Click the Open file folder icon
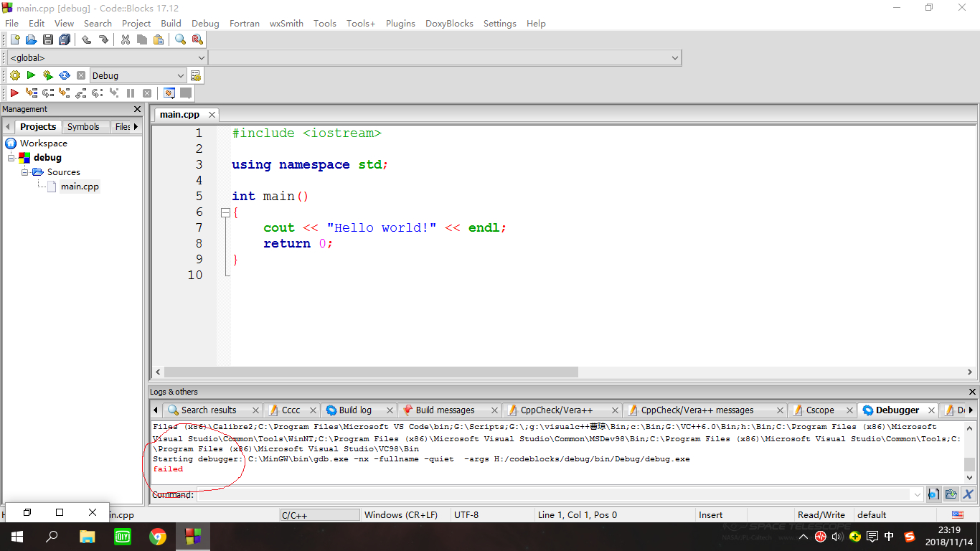 coord(31,40)
